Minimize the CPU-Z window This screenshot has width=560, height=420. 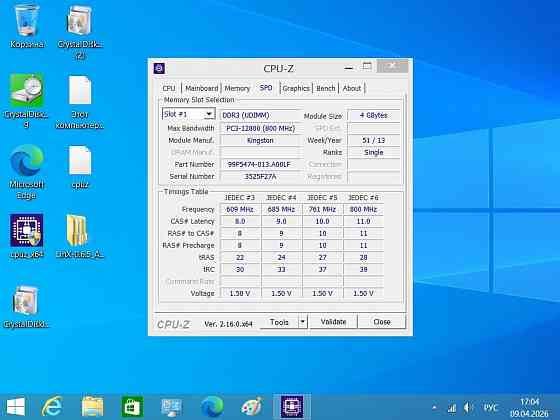349,68
